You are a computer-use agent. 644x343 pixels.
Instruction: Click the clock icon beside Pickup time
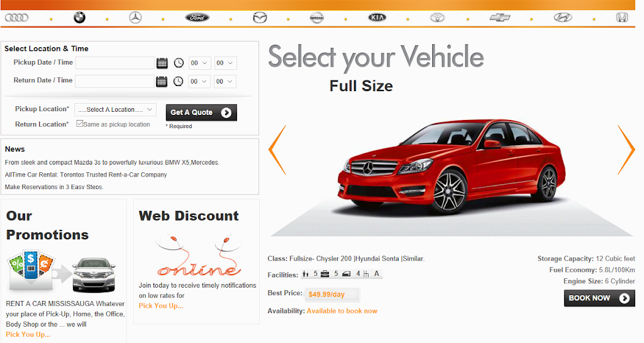coord(179,63)
